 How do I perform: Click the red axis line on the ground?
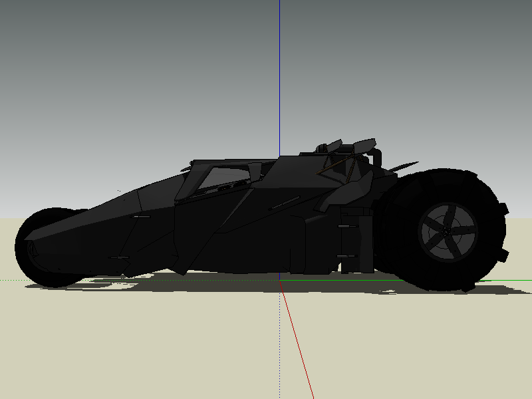(x=297, y=340)
